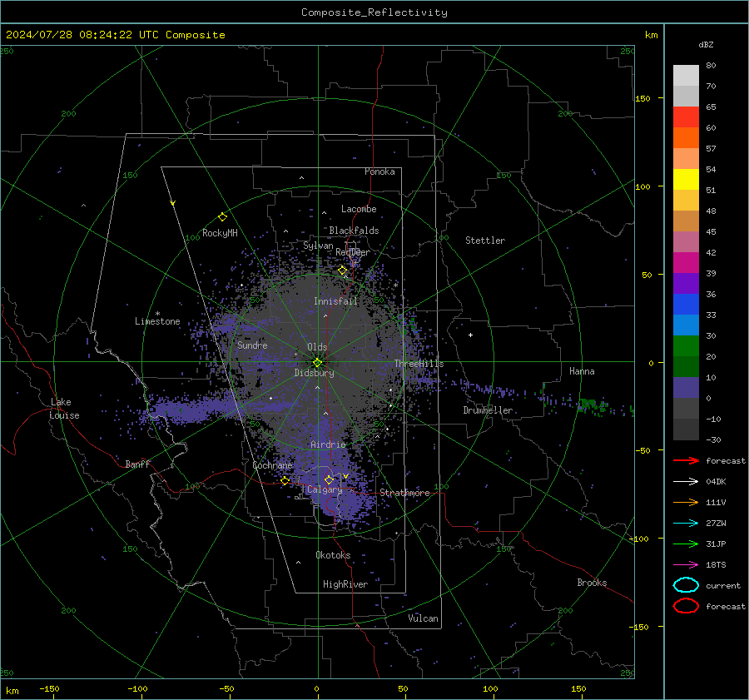This screenshot has height=700, width=749.
Task: Click the Composite_Reflectivity title
Action: tap(374, 12)
